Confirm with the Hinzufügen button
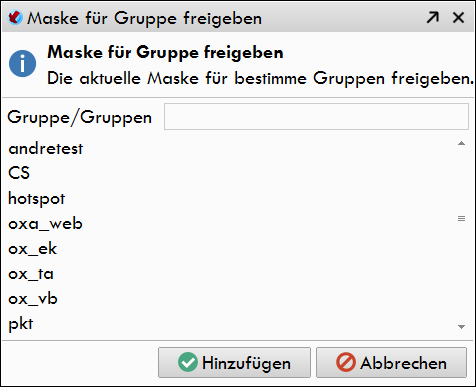The width and height of the screenshot is (476, 387). [234, 362]
